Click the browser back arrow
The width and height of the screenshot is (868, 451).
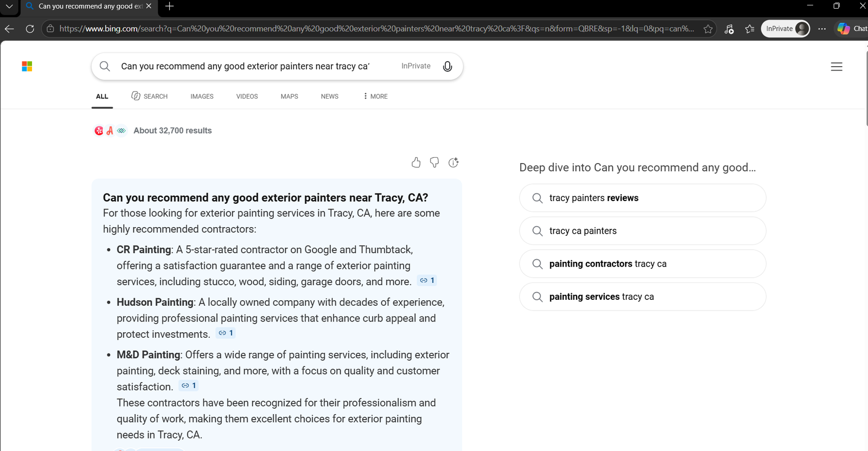[x=9, y=29]
